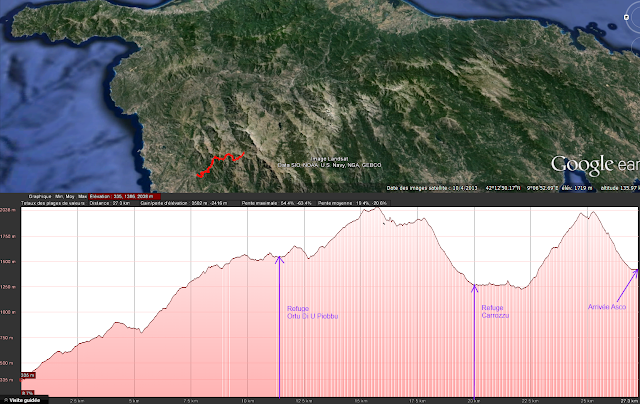Click the Pente maximale statistic
640x404 pixels.
[x=276, y=203]
